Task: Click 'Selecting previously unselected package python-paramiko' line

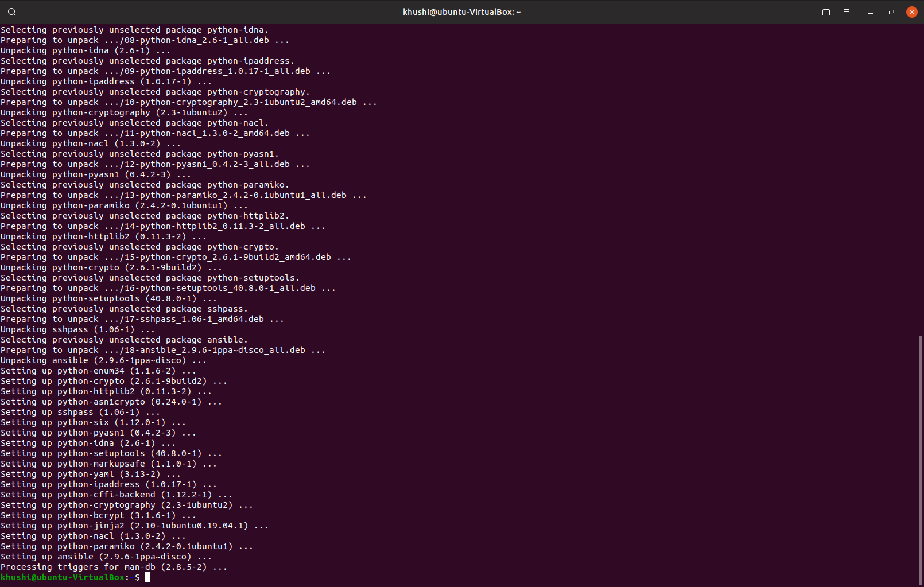Action: [145, 185]
